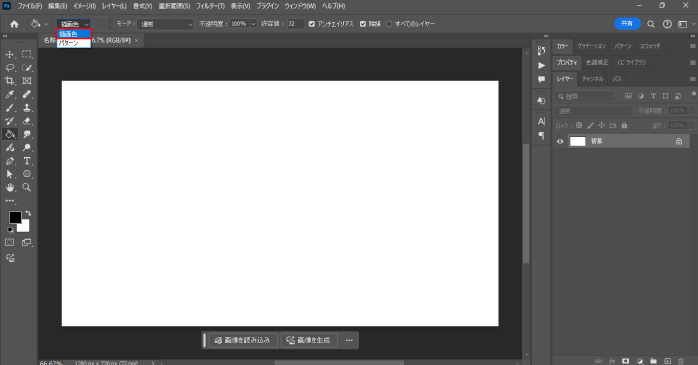Click the 共有 share button
This screenshot has height=365, width=698.
coord(627,24)
